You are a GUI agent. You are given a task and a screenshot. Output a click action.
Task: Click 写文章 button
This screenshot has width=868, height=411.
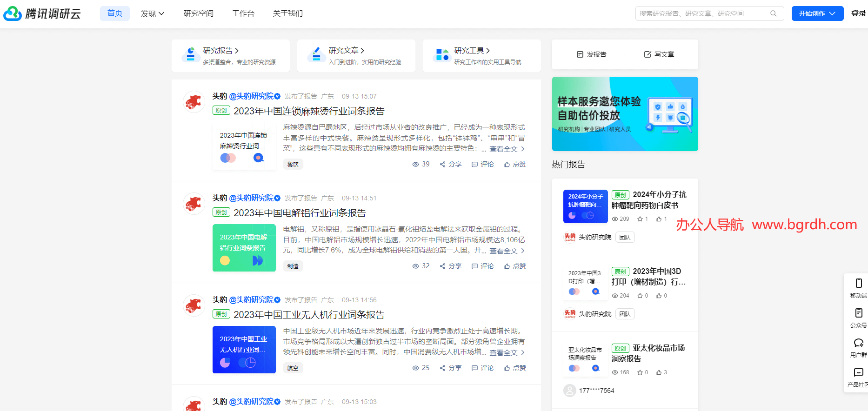(x=659, y=54)
